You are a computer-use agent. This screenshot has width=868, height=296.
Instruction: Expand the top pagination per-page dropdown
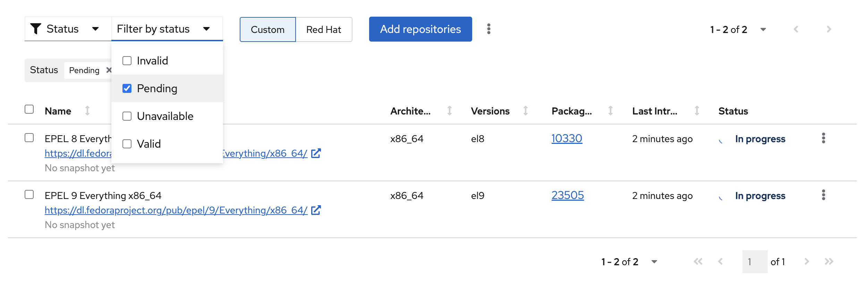(x=763, y=29)
